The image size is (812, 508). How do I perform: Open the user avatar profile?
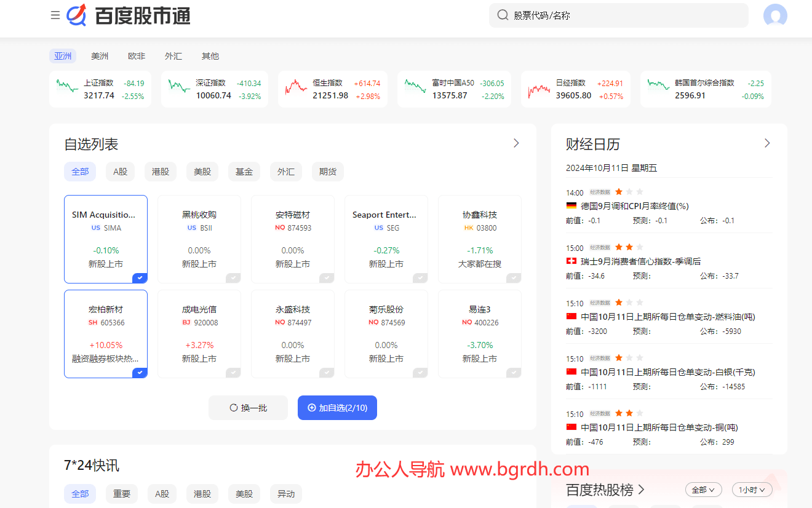[x=775, y=15]
